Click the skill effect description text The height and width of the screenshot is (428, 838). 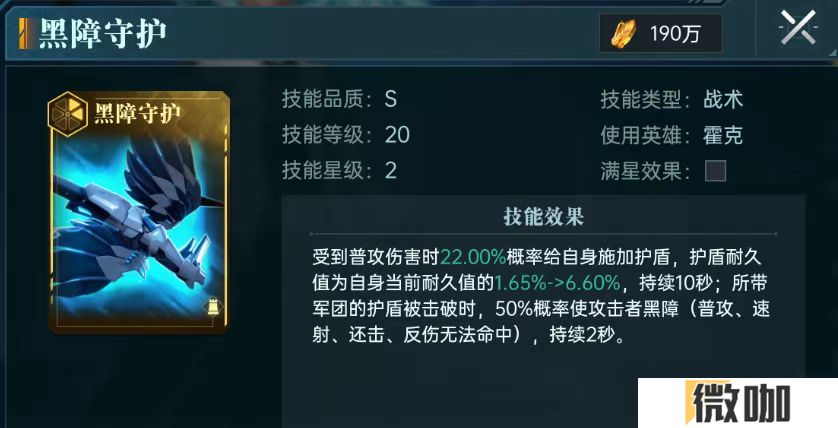click(540, 296)
